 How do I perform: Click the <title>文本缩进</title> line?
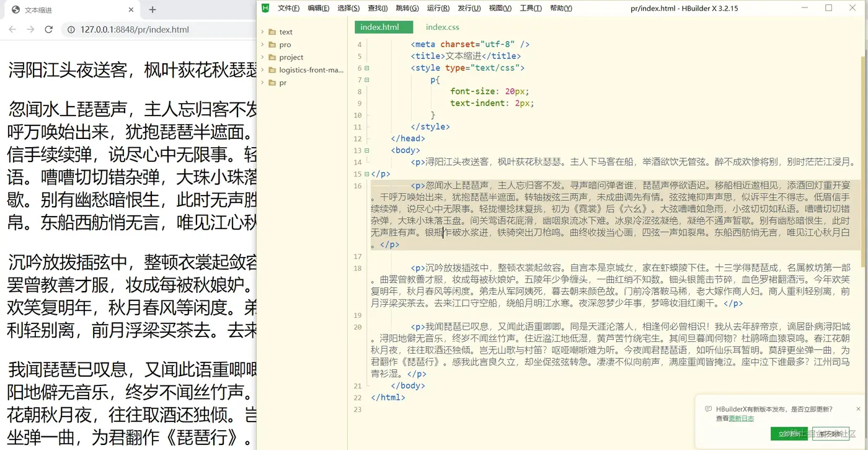(x=466, y=56)
